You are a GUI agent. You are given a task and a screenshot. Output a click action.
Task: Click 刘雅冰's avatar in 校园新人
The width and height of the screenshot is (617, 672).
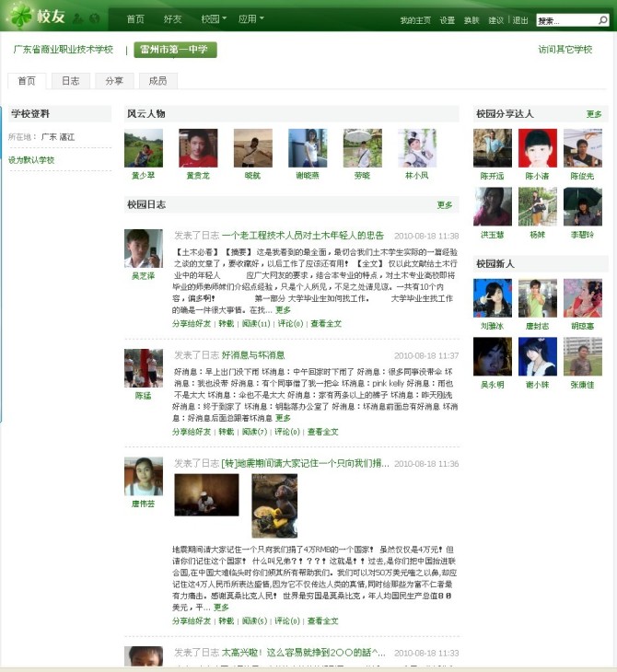pyautogui.click(x=492, y=298)
